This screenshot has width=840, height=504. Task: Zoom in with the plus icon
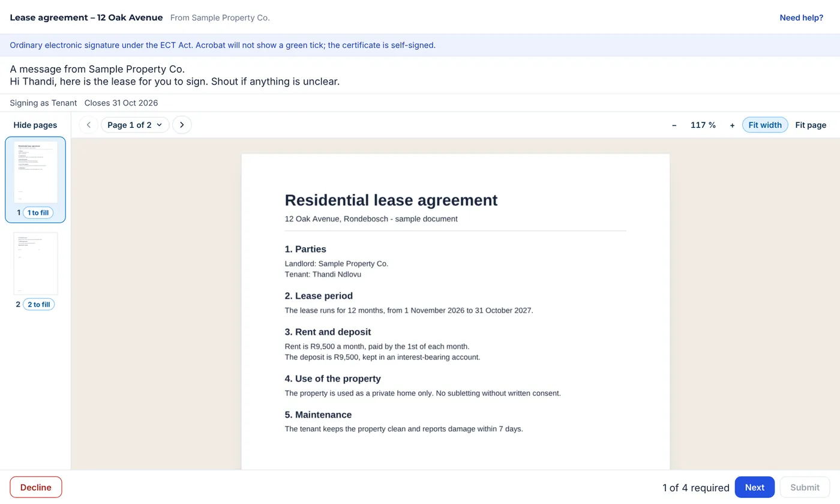pyautogui.click(x=732, y=125)
